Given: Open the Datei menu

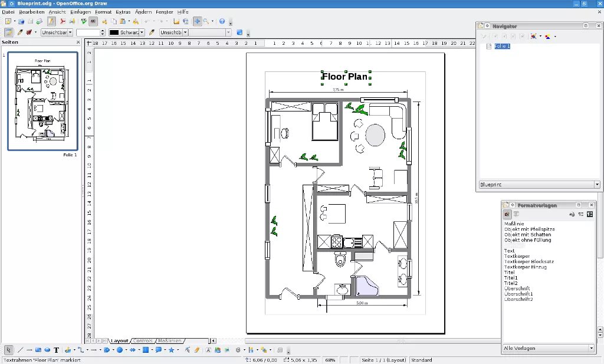Looking at the screenshot, I should [x=8, y=12].
